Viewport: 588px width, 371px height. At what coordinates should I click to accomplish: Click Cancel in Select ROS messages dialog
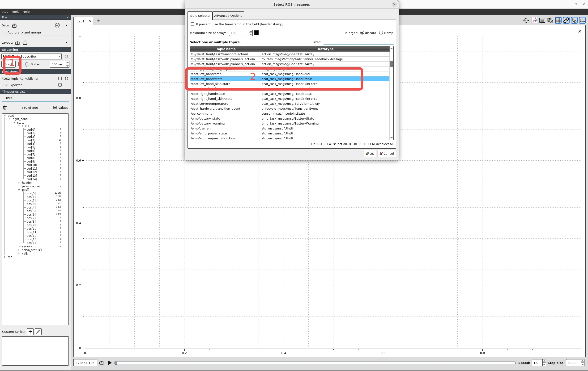point(387,154)
